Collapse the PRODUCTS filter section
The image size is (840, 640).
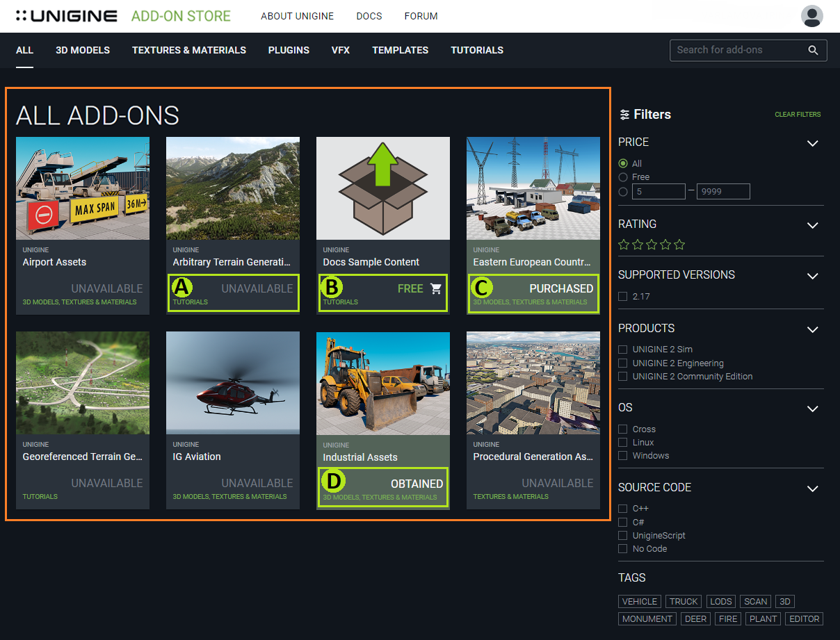tap(812, 329)
